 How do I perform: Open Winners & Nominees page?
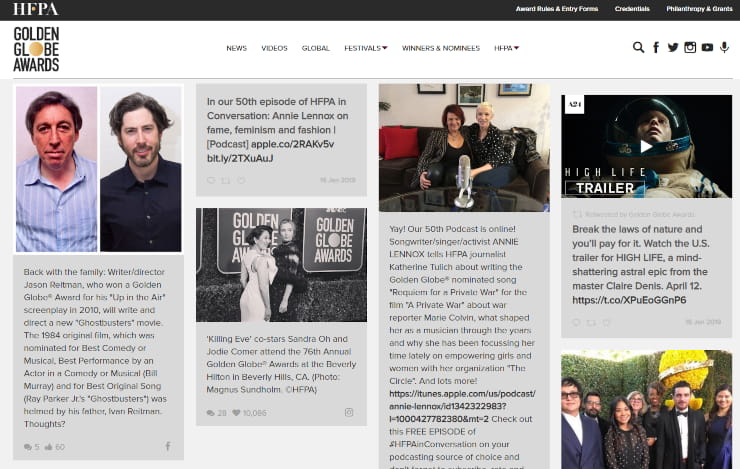(441, 48)
